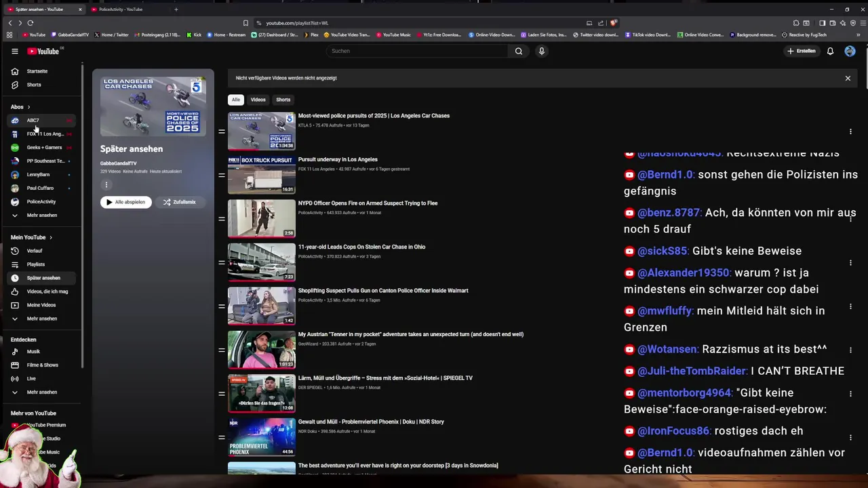Bookmark this page icon in address bar

pyautogui.click(x=245, y=23)
